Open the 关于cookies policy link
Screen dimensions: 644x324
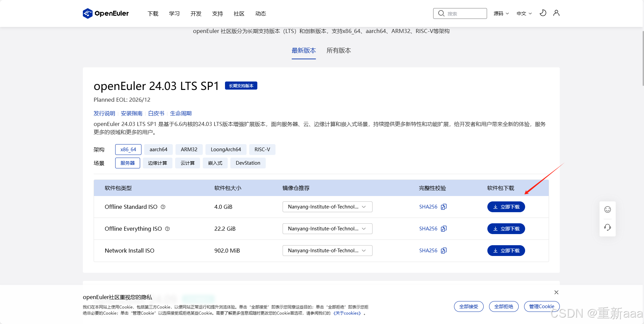click(x=348, y=313)
